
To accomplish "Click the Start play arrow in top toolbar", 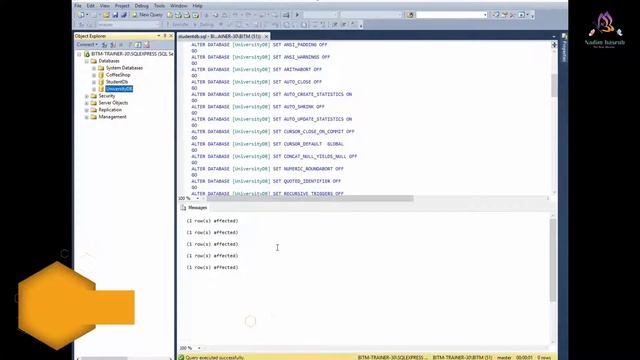I will point(297,15).
